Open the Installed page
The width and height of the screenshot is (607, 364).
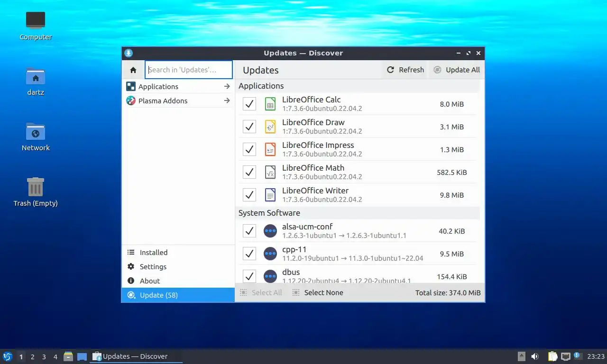[x=178, y=253]
